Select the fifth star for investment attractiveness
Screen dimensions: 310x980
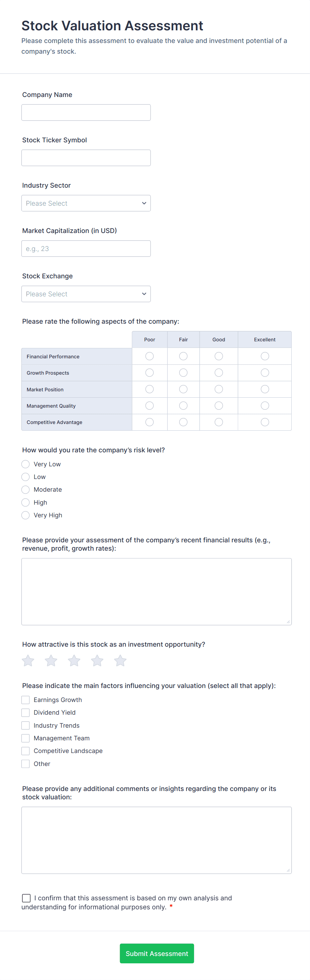click(120, 661)
